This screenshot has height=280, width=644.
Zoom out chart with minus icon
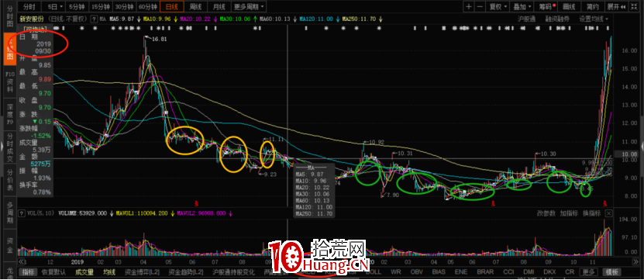coord(480,6)
